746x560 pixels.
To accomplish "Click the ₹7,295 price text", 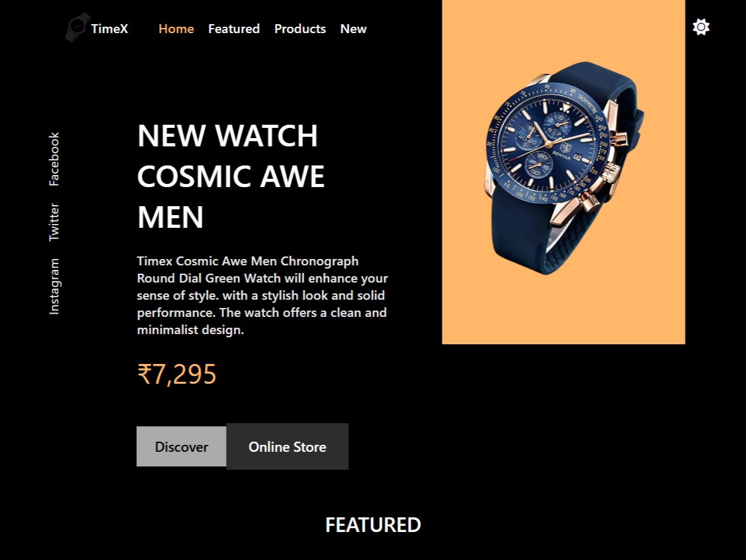I will tap(176, 374).
